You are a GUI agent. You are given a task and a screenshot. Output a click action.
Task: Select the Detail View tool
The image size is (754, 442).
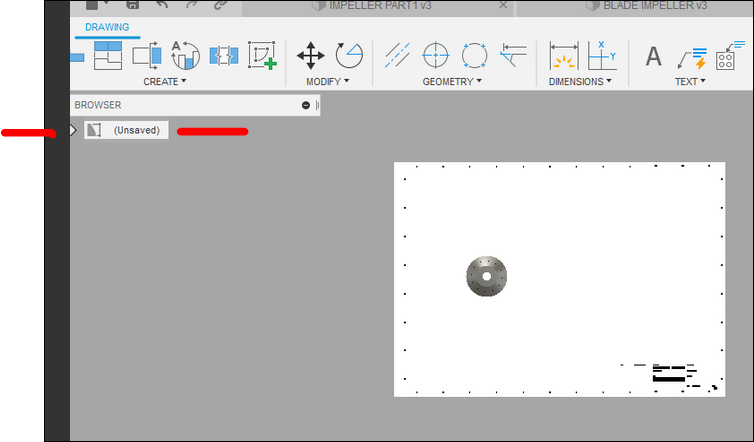tap(186, 55)
